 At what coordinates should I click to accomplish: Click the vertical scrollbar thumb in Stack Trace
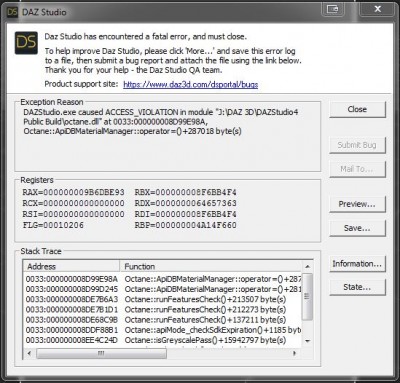click(307, 296)
